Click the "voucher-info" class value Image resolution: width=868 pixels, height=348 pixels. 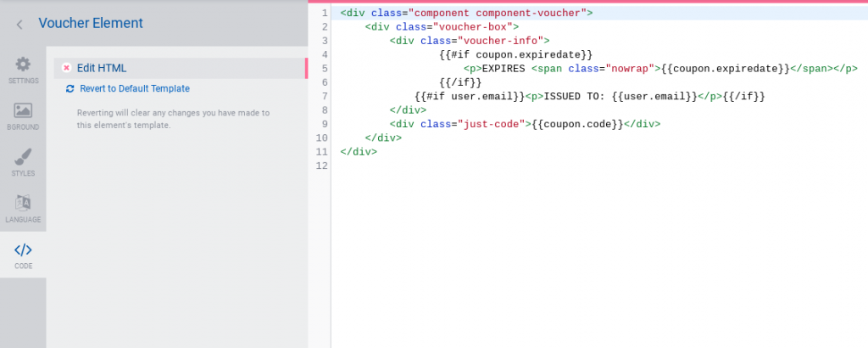[500, 41]
